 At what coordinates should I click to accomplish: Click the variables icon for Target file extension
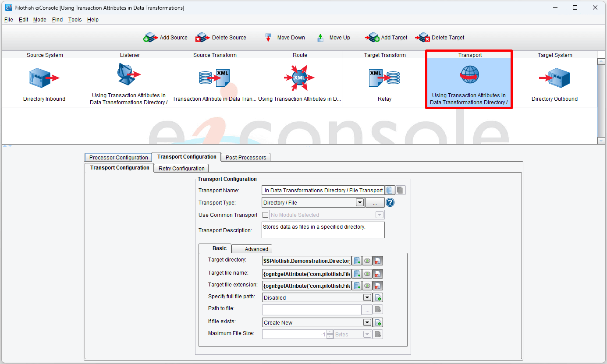coord(367,286)
